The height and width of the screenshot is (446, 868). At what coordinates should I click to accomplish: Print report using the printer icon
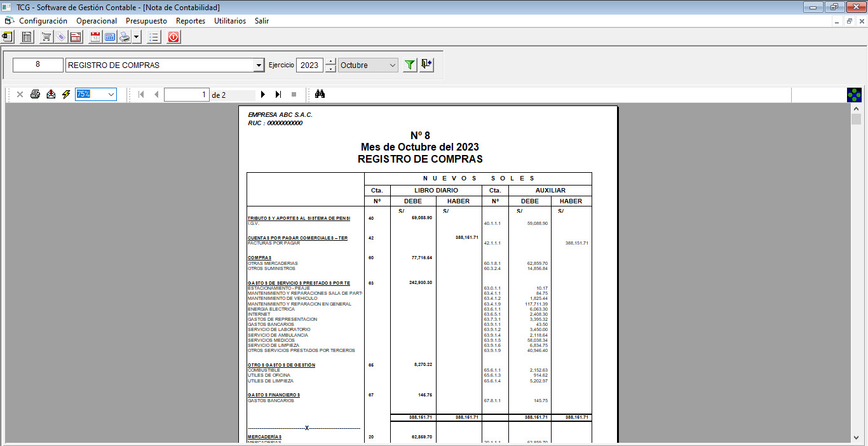coord(36,95)
